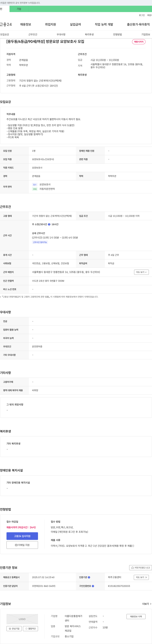Click 운전면허증 value under 우대조건
The image size is (152, 644).
pos(37,346)
